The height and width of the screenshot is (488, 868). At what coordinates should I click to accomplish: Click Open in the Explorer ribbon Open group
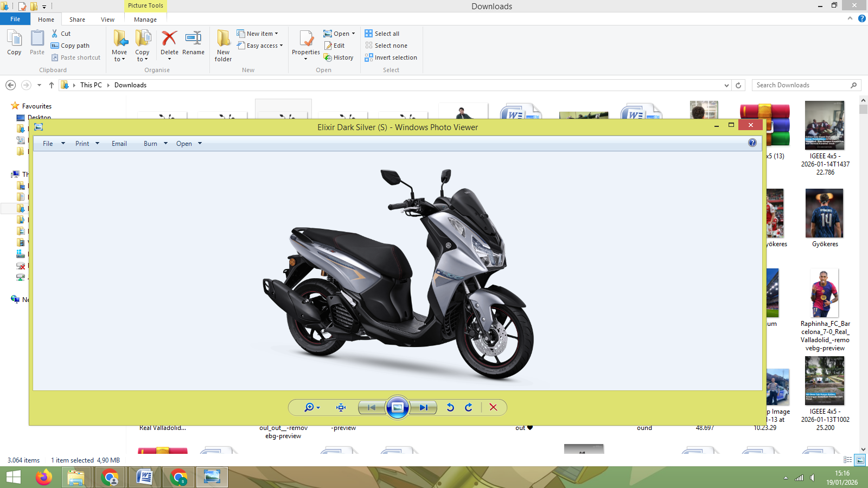(x=336, y=34)
